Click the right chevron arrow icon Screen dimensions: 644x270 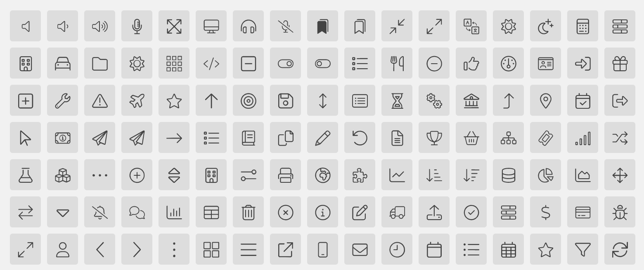(x=137, y=249)
